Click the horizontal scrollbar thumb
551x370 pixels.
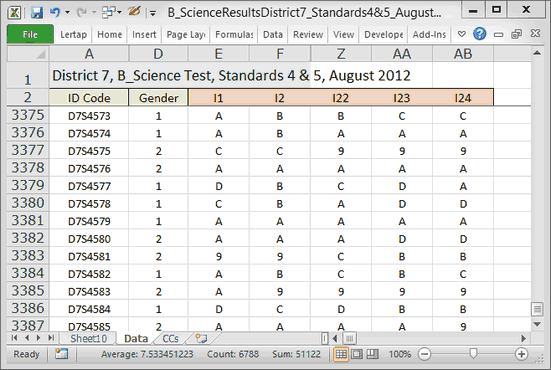(x=350, y=338)
